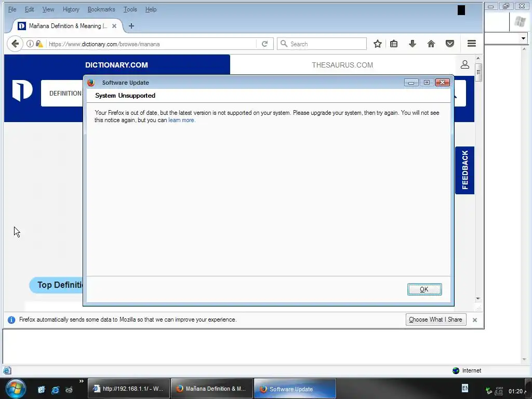
Task: Click the Dictionary.com D logo
Action: point(22,90)
